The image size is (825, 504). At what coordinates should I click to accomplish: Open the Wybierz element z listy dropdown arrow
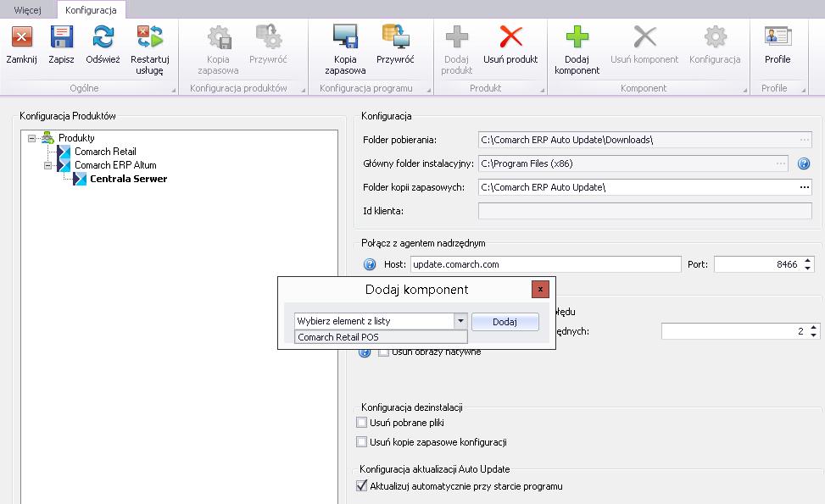click(460, 320)
